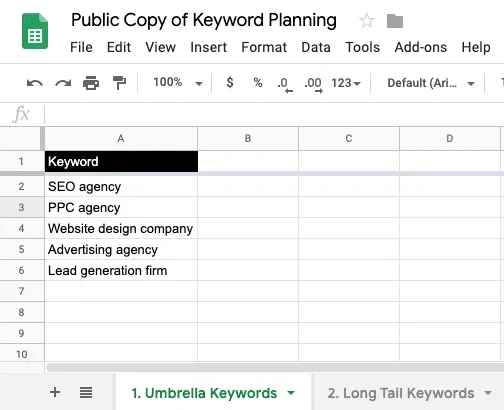The width and height of the screenshot is (504, 410).
Task: Open the Edit menu
Action: pyautogui.click(x=119, y=47)
